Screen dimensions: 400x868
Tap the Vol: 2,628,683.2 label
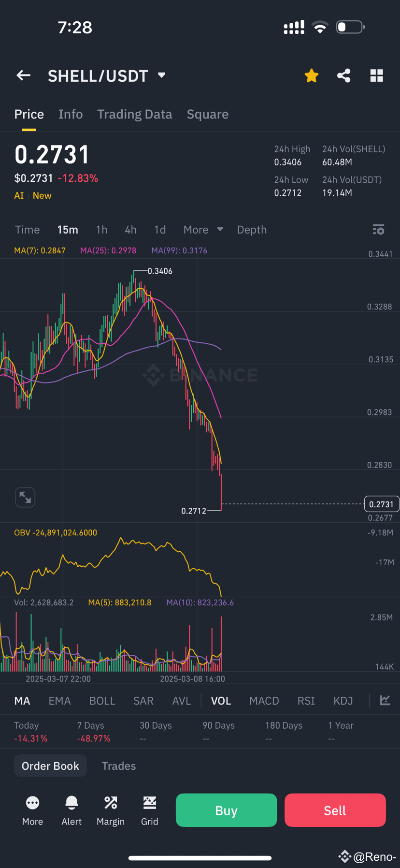click(x=44, y=603)
